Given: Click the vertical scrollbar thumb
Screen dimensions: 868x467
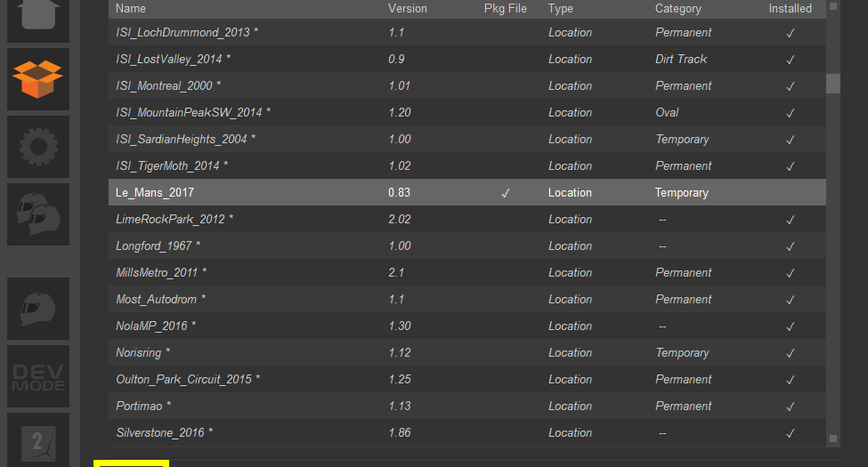Looking at the screenshot, I should click(x=832, y=84).
